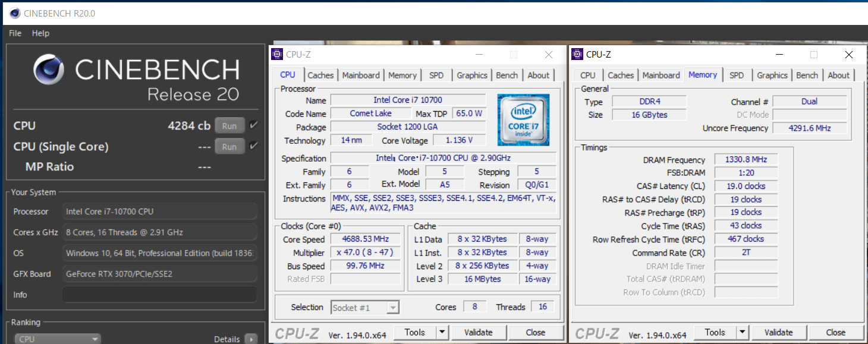
Task: Click the Intel Core i7 logo badge
Action: point(523,119)
